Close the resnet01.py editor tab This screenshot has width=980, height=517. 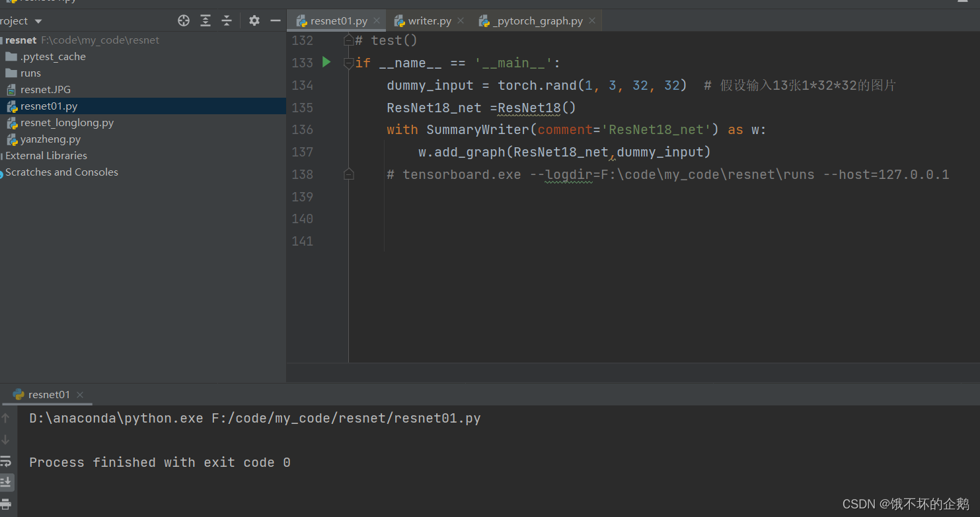point(377,20)
